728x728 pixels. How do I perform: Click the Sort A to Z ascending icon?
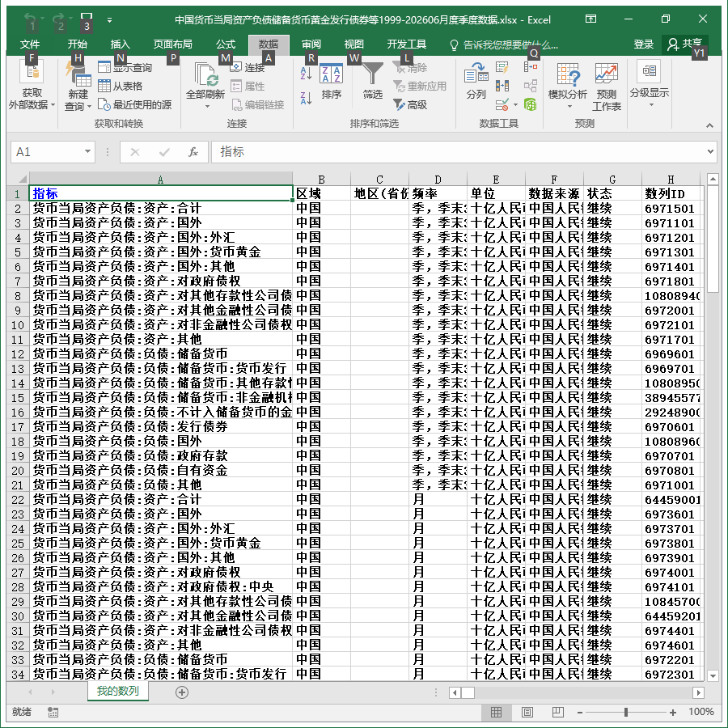point(306,74)
